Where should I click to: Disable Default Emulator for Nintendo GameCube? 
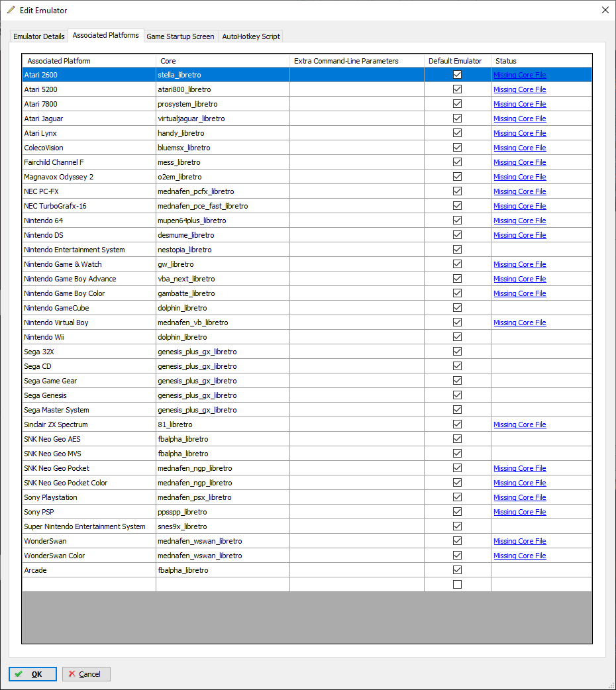[x=458, y=308]
